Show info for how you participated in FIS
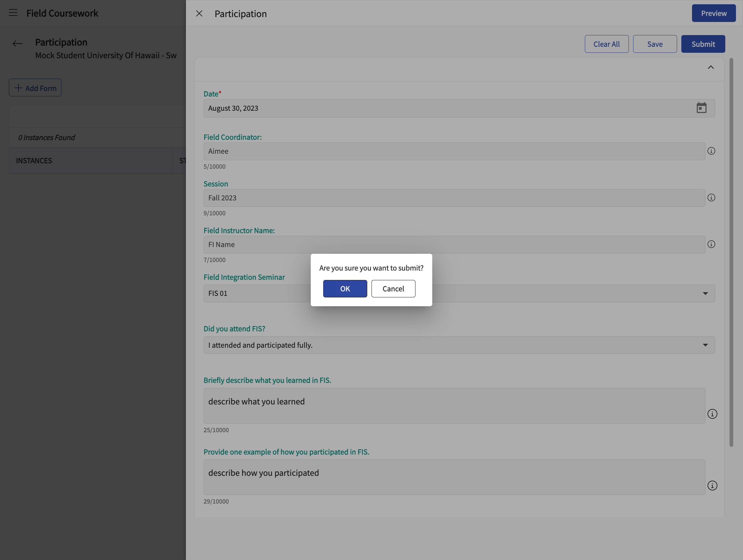 (x=712, y=486)
